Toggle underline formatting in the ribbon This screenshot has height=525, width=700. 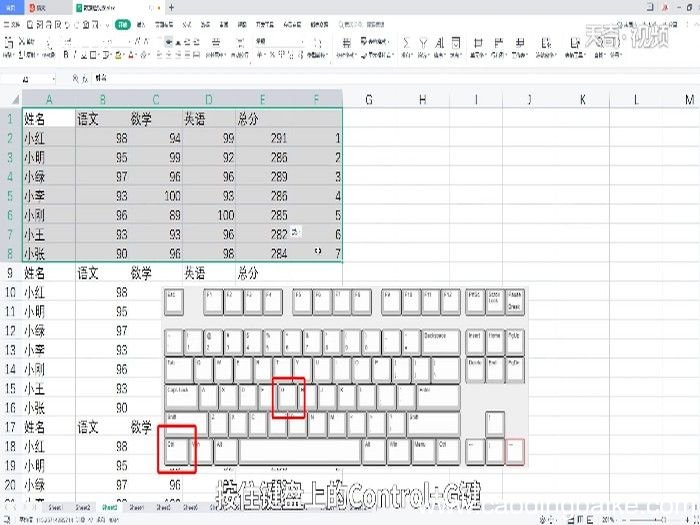pyautogui.click(x=84, y=55)
